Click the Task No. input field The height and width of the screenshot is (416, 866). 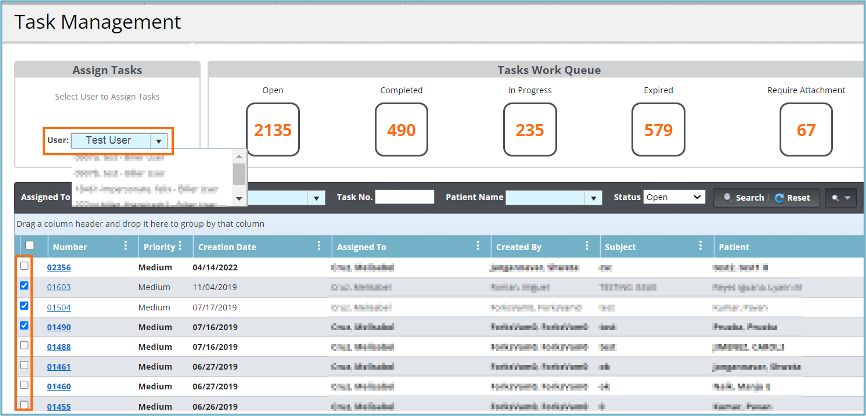[405, 197]
